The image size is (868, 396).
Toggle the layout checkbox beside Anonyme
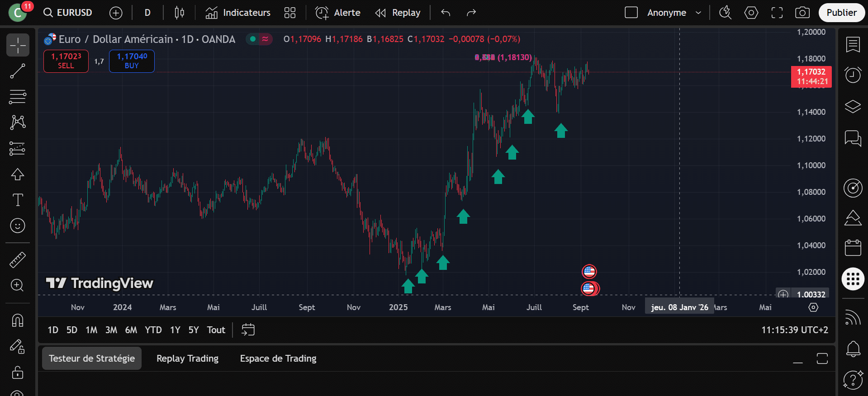tap(631, 13)
